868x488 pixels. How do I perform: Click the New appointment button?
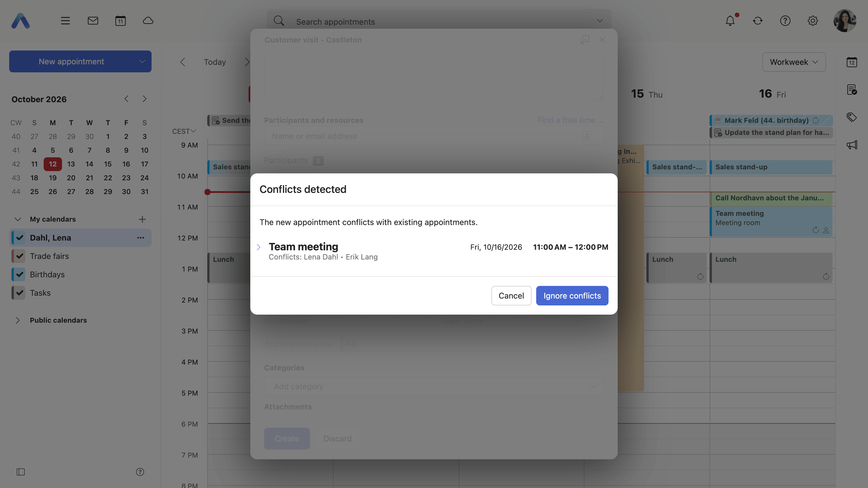(71, 61)
